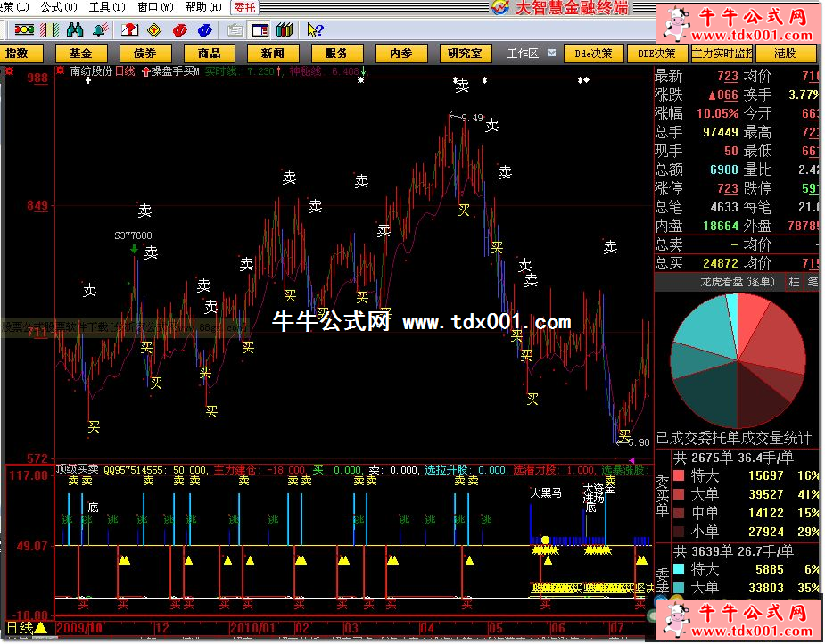This screenshot has height=644, width=825.
Task: Click the 研究室 button
Action: click(x=465, y=54)
